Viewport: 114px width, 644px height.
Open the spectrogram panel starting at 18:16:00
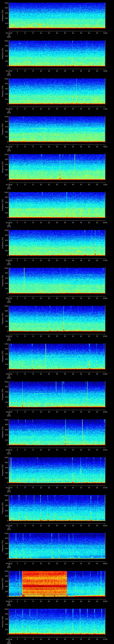(x=57, y=91)
